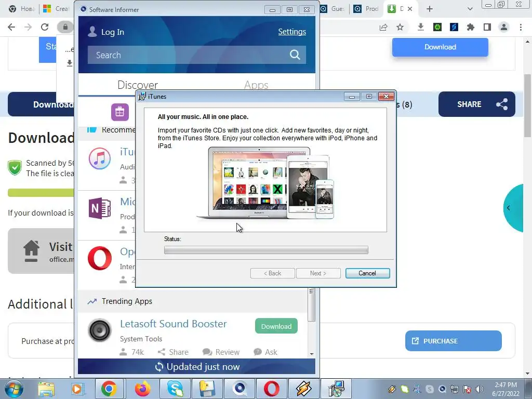Reload the page in Chrome

45,27
